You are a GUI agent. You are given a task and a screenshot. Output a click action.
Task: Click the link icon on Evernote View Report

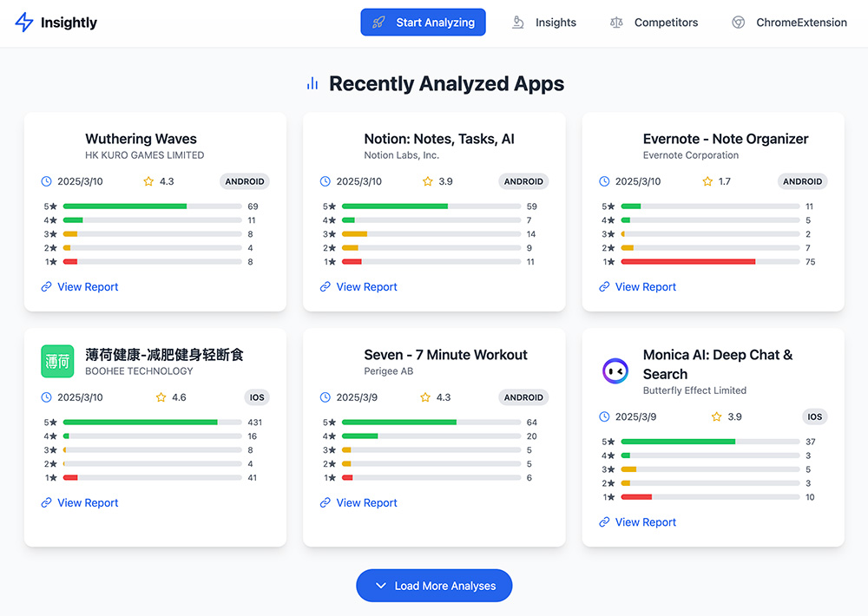pos(604,286)
